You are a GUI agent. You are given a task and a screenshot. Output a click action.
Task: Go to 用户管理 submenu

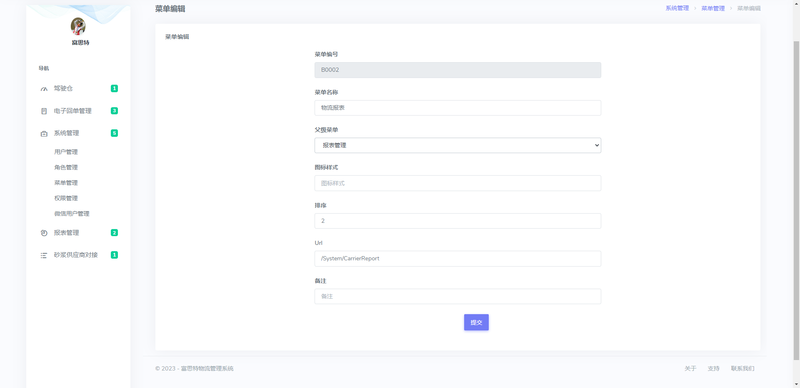66,152
